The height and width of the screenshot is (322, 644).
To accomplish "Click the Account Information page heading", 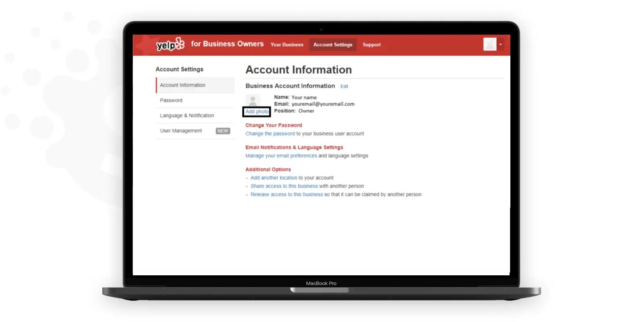I will tap(299, 70).
